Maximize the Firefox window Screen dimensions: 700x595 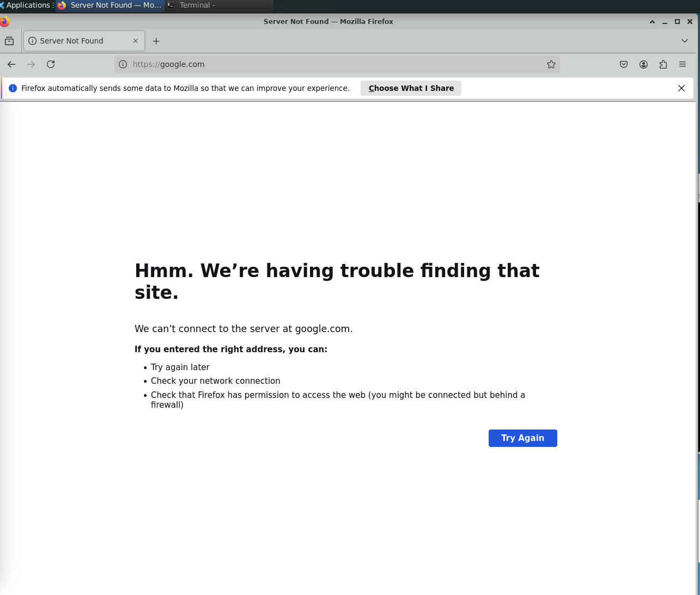point(677,22)
